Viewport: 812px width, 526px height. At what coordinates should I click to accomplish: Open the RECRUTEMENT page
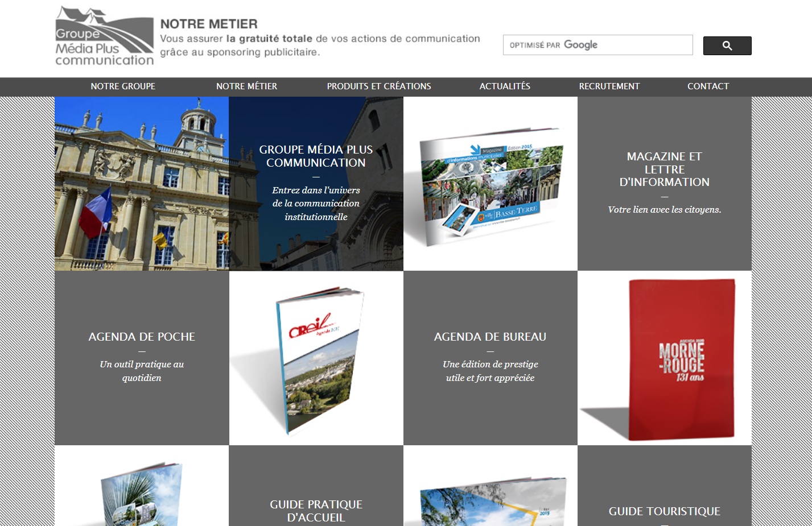click(x=609, y=86)
